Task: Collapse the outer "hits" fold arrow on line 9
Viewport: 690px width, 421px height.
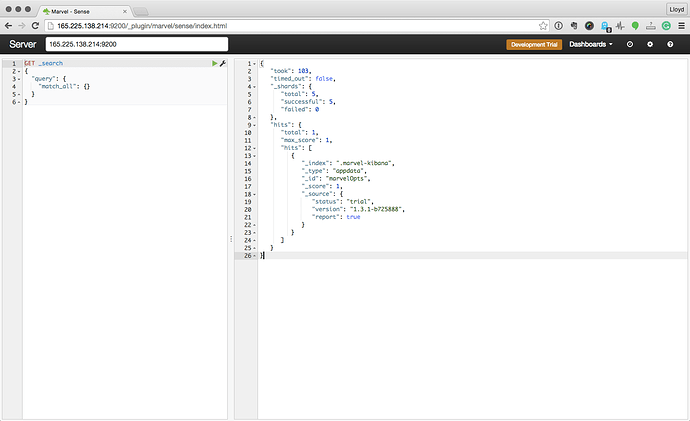Action: [x=254, y=125]
